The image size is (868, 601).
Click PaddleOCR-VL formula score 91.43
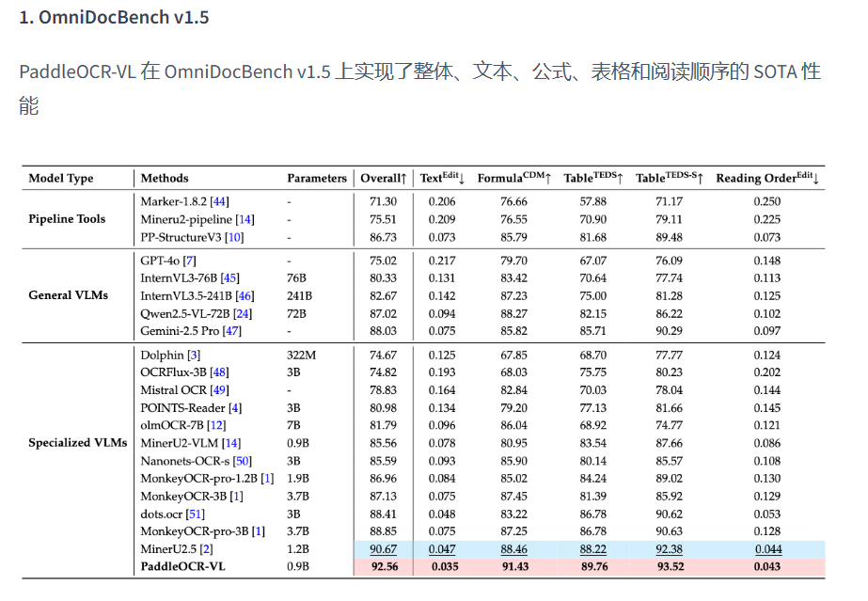coord(515,567)
